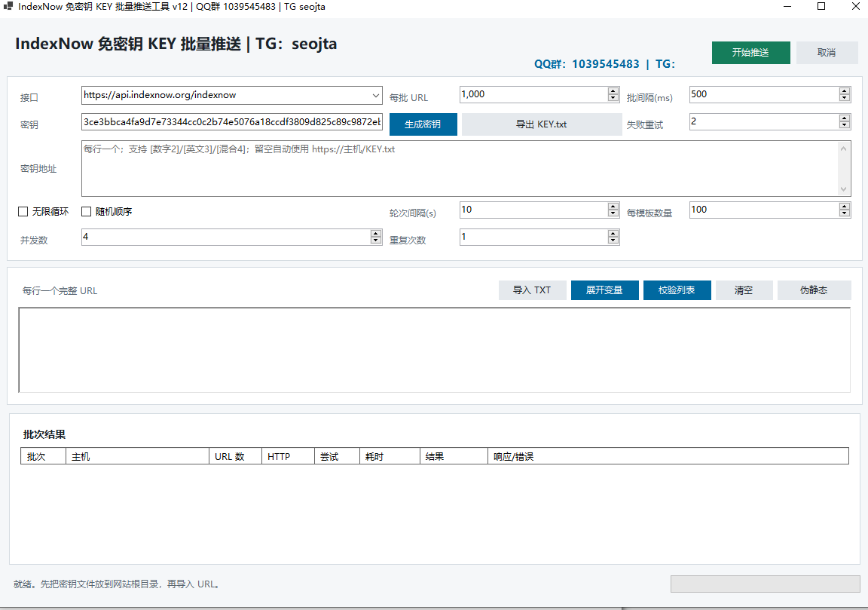
Task: Increase 每模板数量 value with up arrow
Action: (844, 206)
